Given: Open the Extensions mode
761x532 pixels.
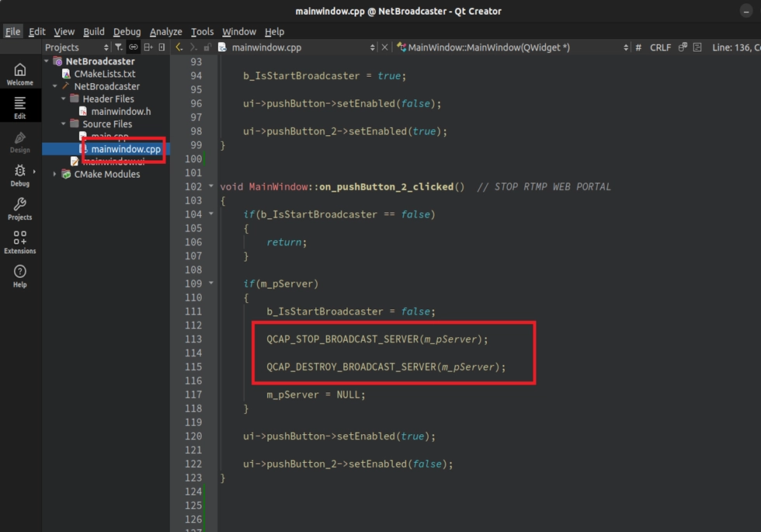Looking at the screenshot, I should click(20, 242).
